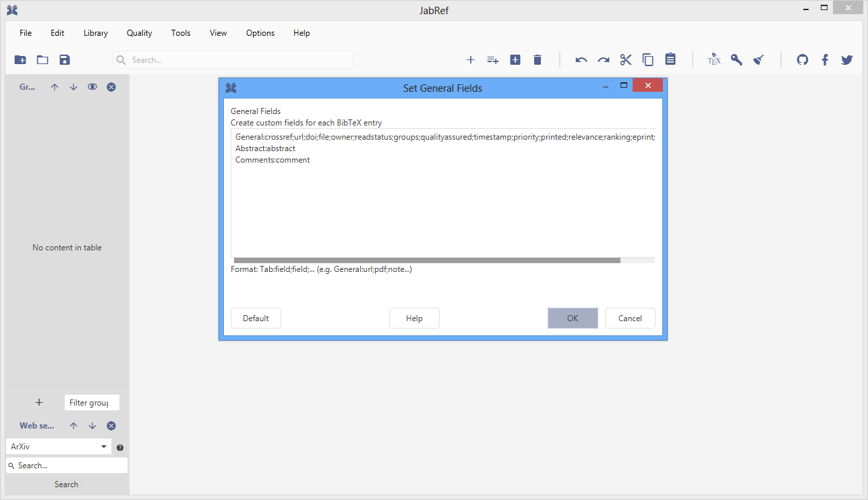The image size is (868, 500).
Task: Save library with the disk icon
Action: (65, 60)
